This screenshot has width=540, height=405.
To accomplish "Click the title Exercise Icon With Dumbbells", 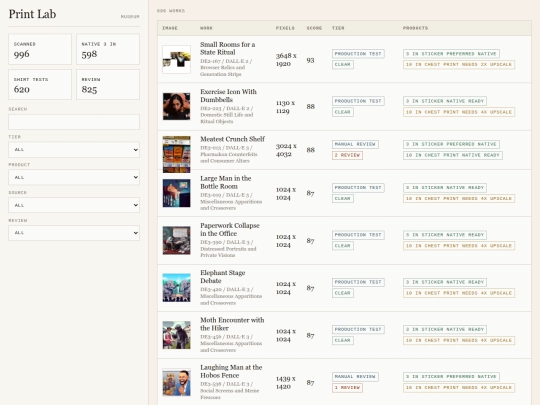I will [228, 96].
